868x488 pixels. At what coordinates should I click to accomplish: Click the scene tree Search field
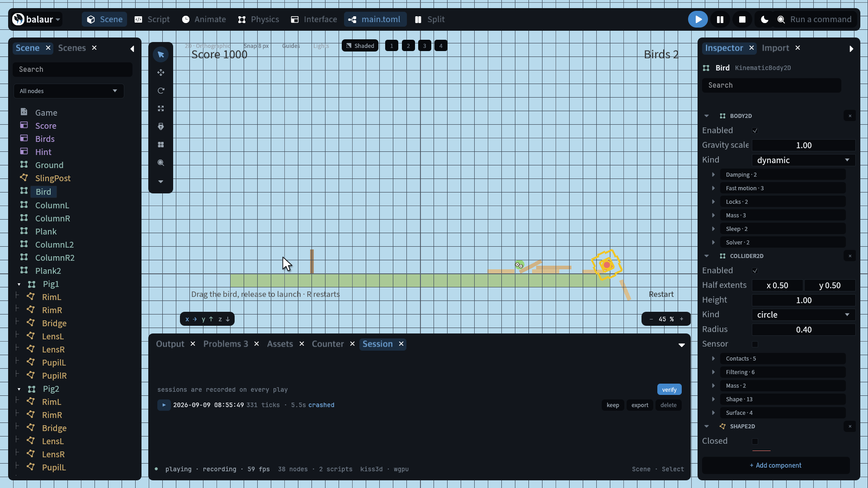tap(72, 70)
